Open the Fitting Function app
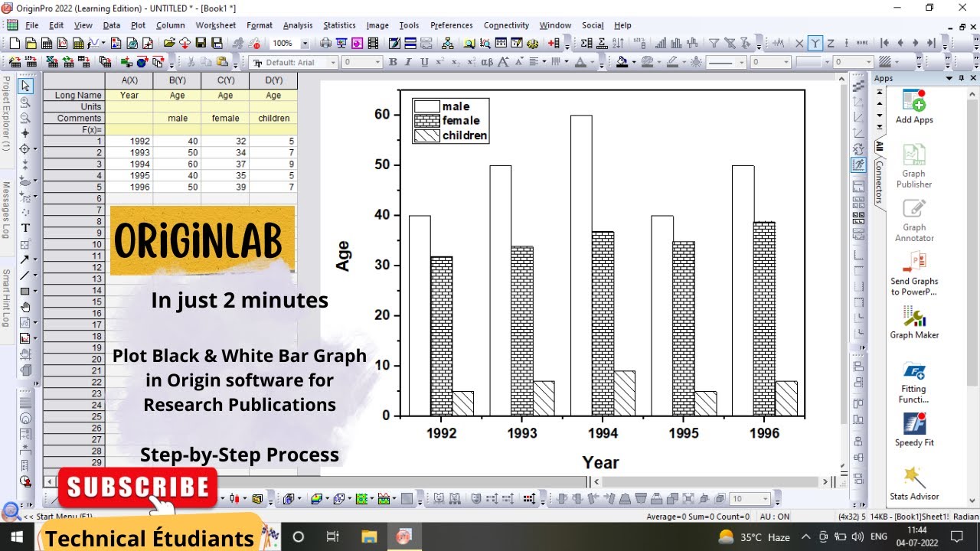 point(914,383)
